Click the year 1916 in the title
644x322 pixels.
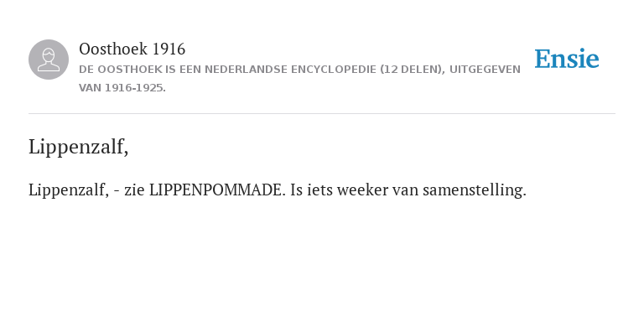point(169,49)
